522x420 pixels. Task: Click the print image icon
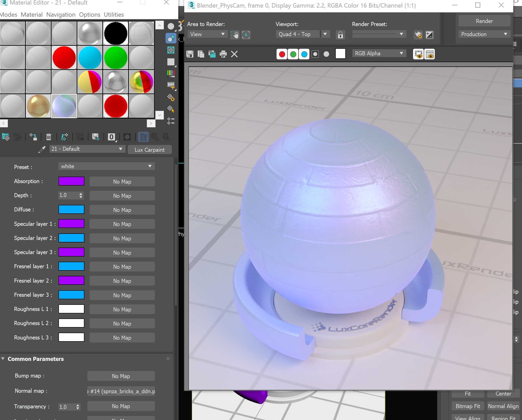click(x=223, y=54)
